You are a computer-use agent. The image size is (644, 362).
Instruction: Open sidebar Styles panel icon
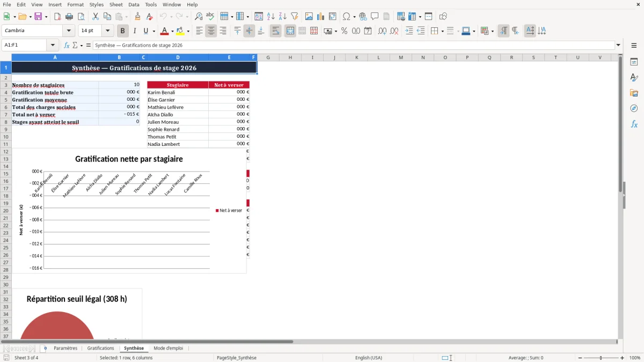(x=634, y=78)
